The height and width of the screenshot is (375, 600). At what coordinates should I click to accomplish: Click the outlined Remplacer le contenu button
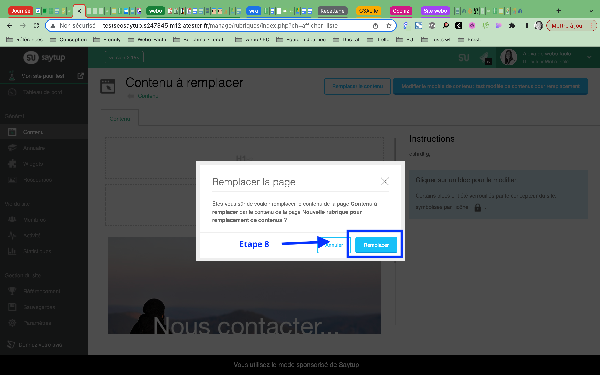pyautogui.click(x=357, y=86)
